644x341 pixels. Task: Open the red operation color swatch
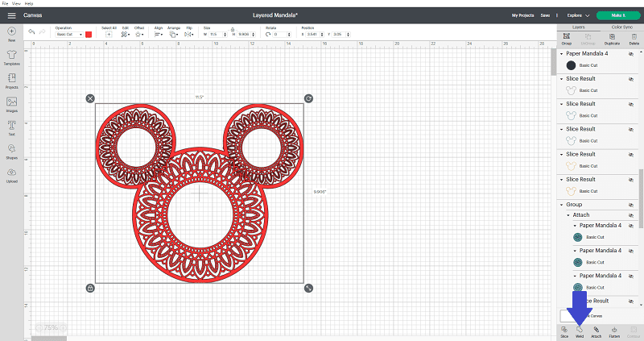pos(89,35)
